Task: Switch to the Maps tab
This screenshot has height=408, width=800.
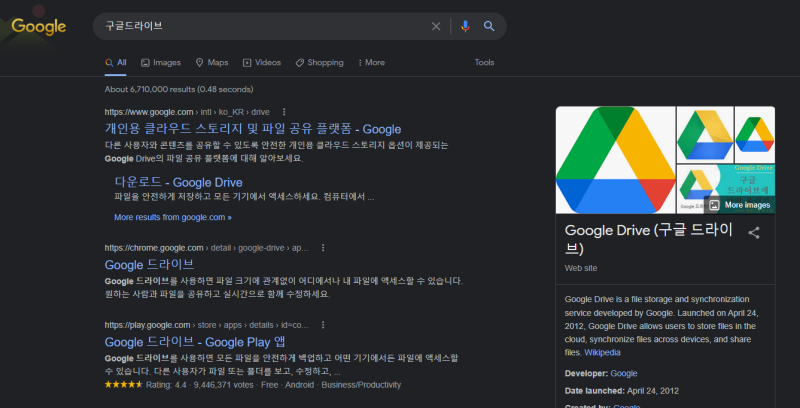Action: (x=212, y=63)
